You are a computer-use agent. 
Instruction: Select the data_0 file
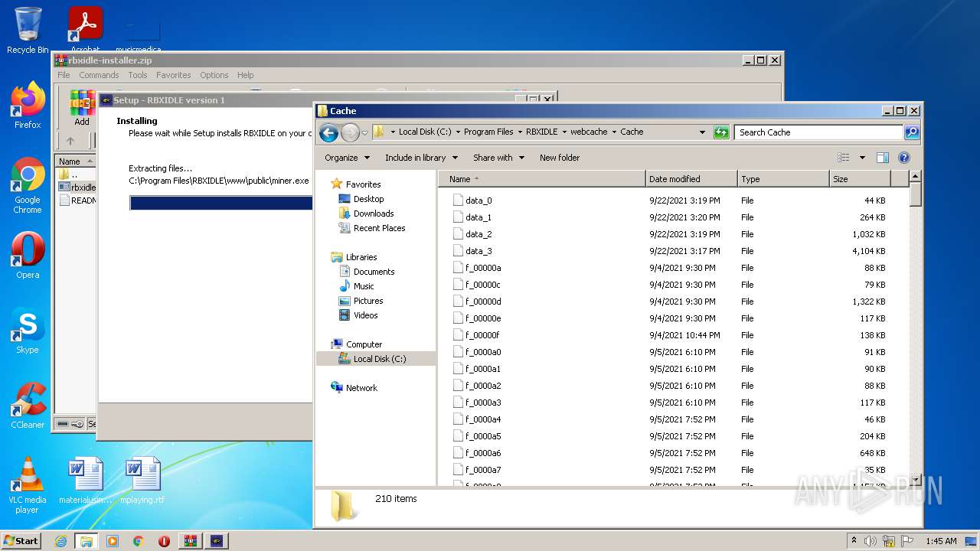[479, 201]
